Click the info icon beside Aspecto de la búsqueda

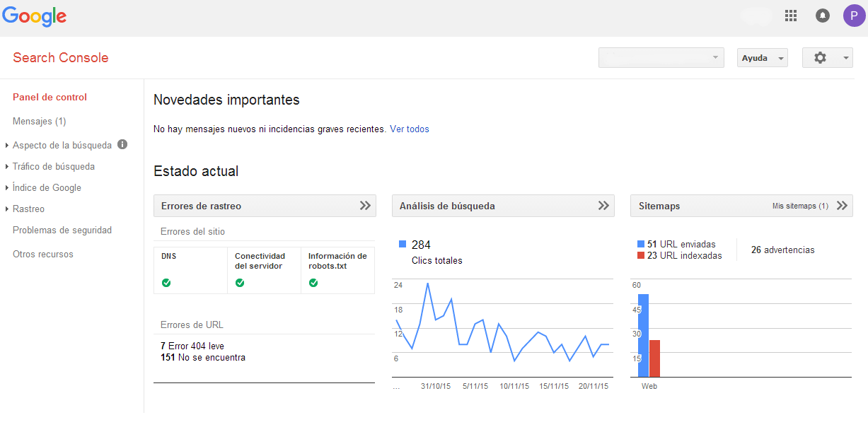(x=122, y=144)
